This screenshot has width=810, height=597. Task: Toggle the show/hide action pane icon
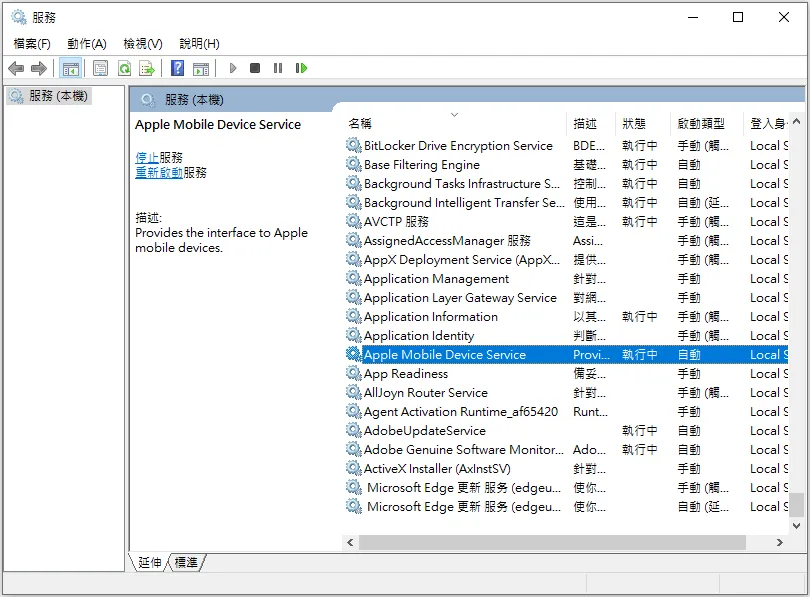tap(201, 68)
